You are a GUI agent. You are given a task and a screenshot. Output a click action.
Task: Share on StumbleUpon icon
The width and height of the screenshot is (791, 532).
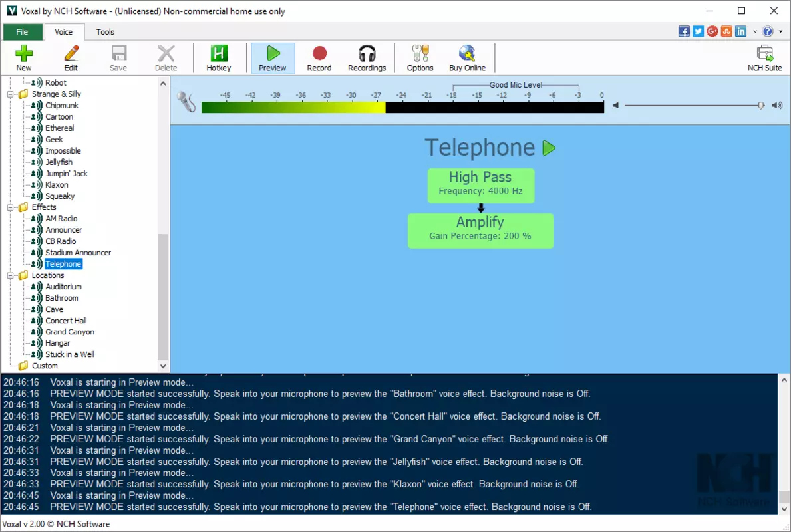tap(726, 31)
